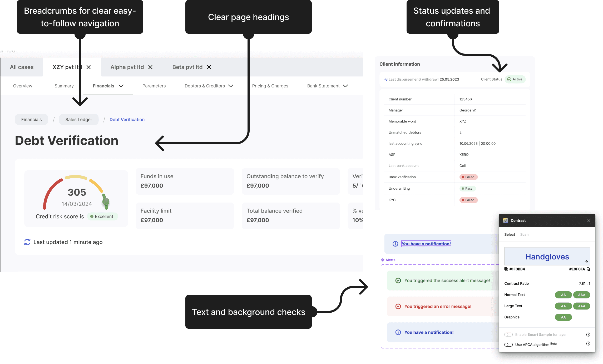Click the swap arrow in Handgloves preview
603x364 pixels.
pyautogui.click(x=586, y=262)
